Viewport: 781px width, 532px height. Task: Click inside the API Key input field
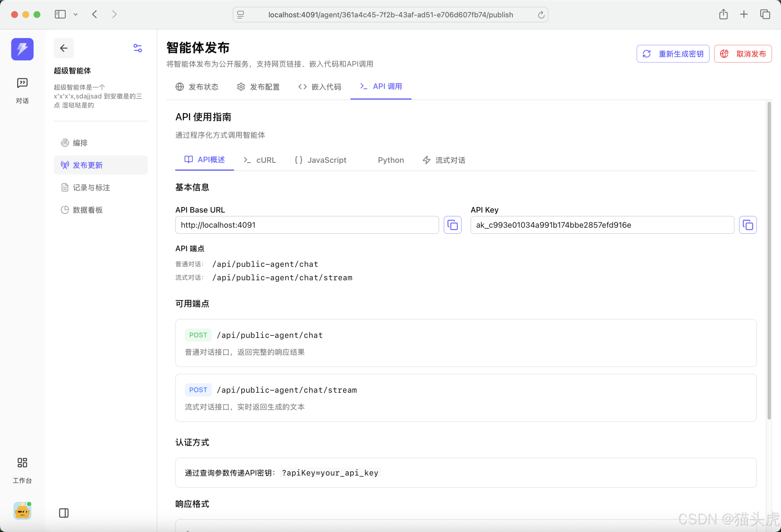(x=602, y=225)
